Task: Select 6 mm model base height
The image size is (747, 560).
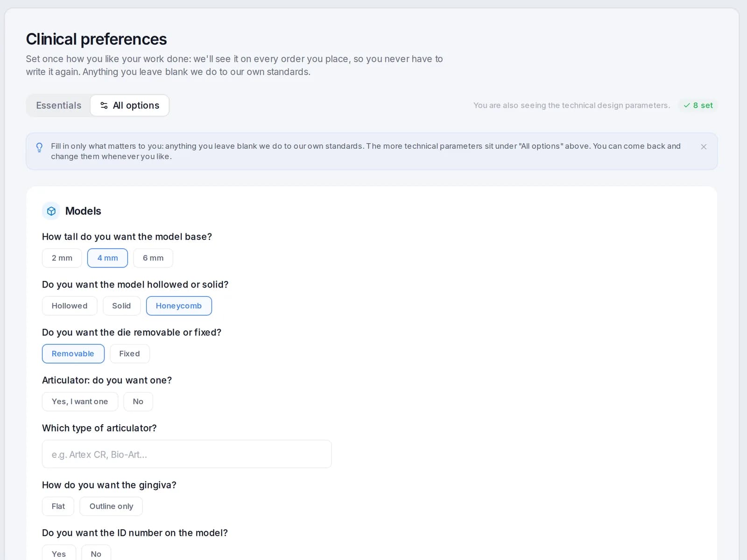Action: 153,258
